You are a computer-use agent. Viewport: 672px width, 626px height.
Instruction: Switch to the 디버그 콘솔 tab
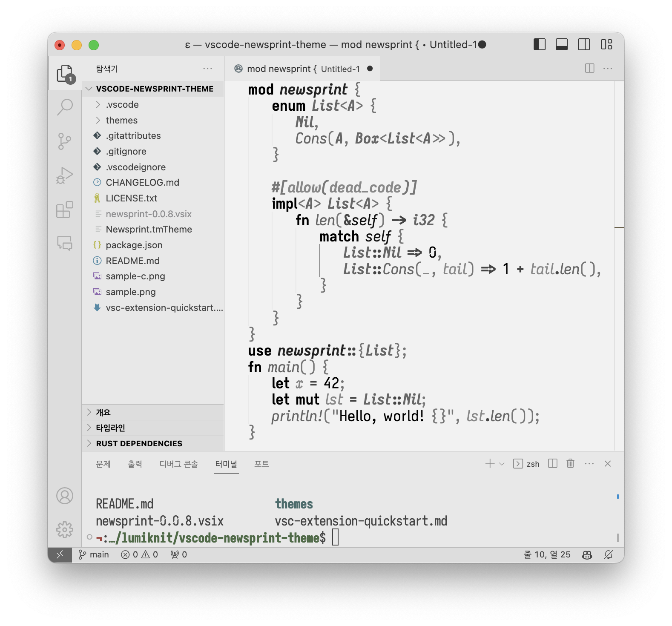[x=179, y=464]
